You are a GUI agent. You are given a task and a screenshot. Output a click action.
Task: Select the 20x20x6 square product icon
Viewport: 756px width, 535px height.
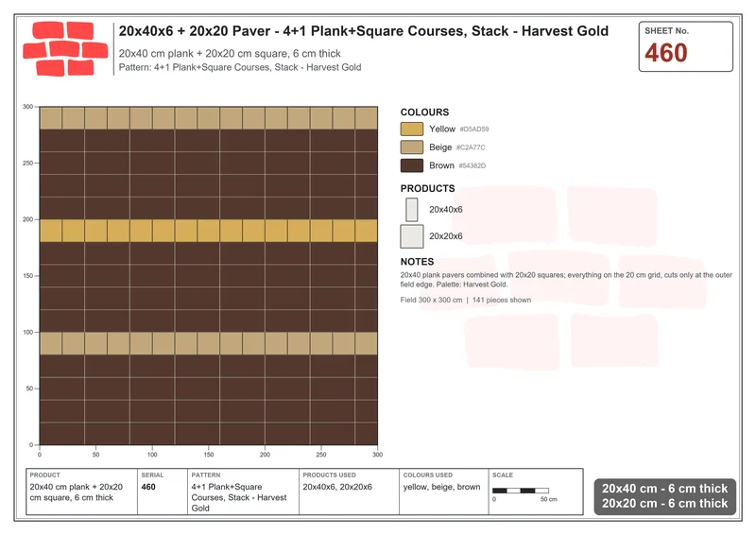[412, 236]
